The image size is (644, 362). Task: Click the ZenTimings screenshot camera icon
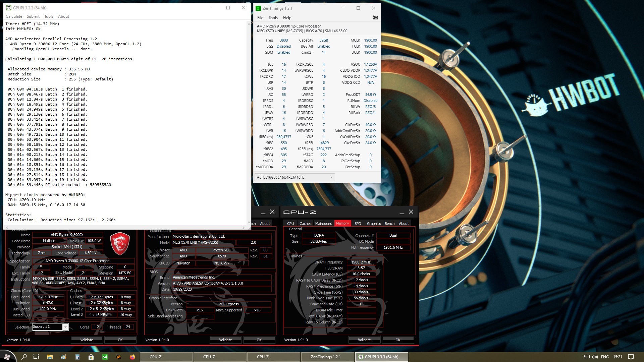coord(375,17)
